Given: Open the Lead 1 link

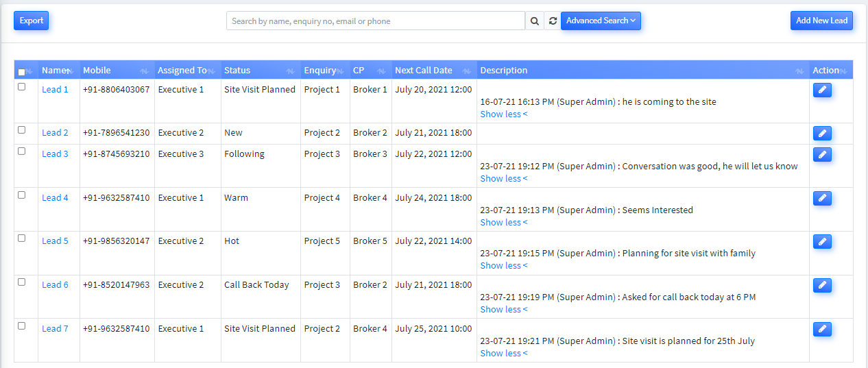Looking at the screenshot, I should [x=55, y=90].
